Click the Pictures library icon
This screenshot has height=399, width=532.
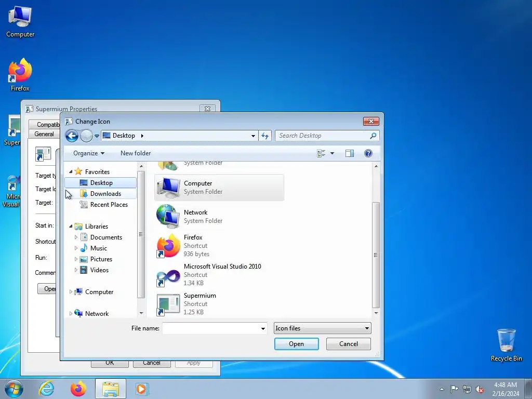(84, 259)
